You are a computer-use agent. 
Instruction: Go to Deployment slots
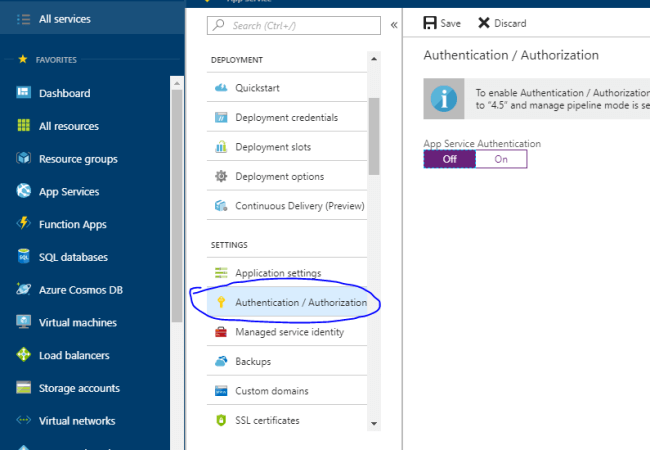(x=287, y=147)
